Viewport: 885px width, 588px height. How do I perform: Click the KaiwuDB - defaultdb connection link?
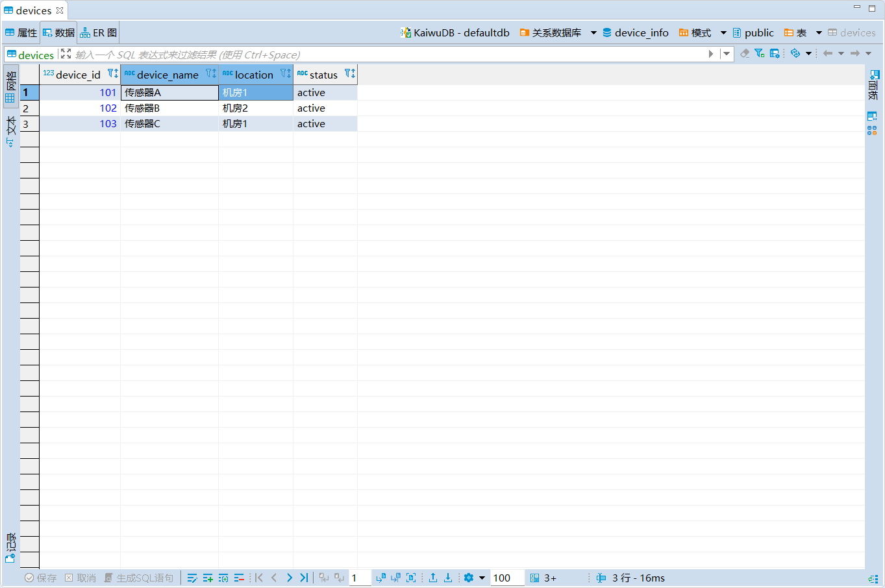455,32
